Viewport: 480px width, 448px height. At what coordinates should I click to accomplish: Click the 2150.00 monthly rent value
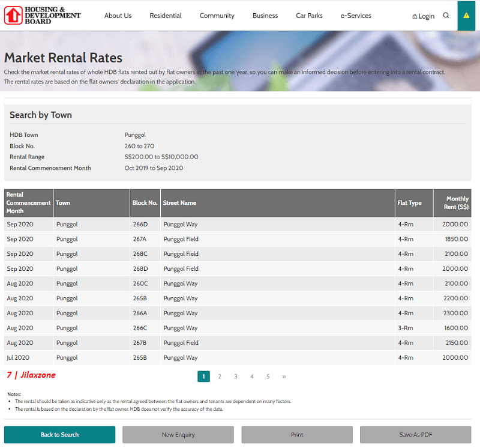(457, 342)
